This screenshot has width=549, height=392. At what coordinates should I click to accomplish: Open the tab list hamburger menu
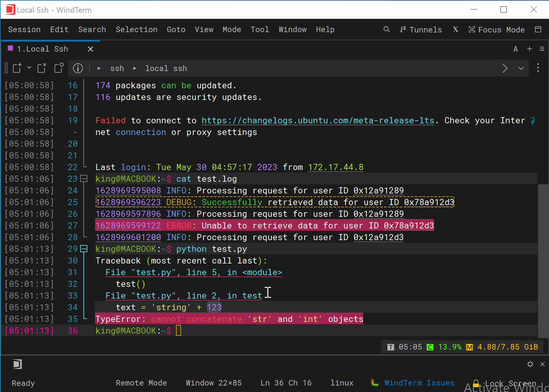(x=542, y=49)
